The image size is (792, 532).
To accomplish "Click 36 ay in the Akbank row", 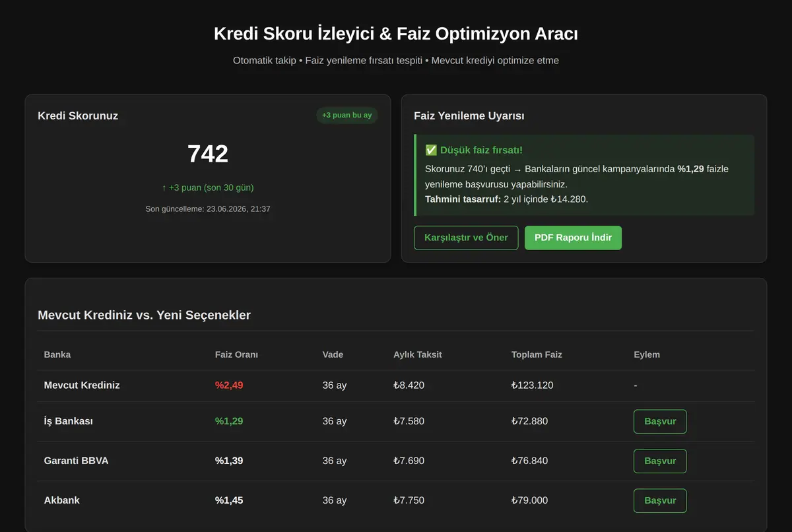I will pyautogui.click(x=335, y=500).
